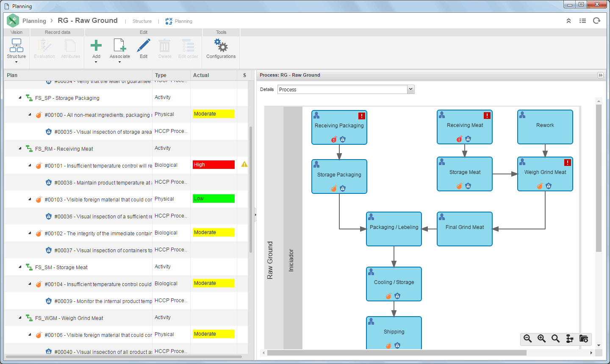Screen dimensions: 610x364
Task: Collapse the FS_SP - Storage Packaging row
Action: pos(20,98)
